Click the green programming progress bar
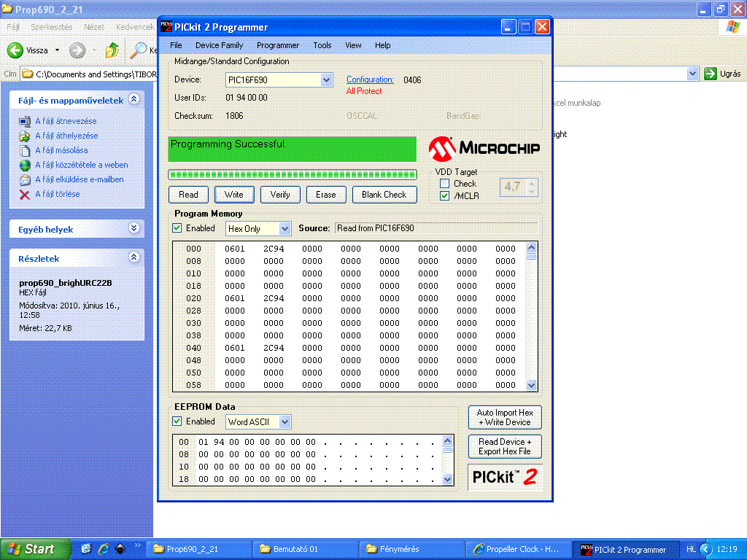747x560 pixels. click(x=292, y=175)
